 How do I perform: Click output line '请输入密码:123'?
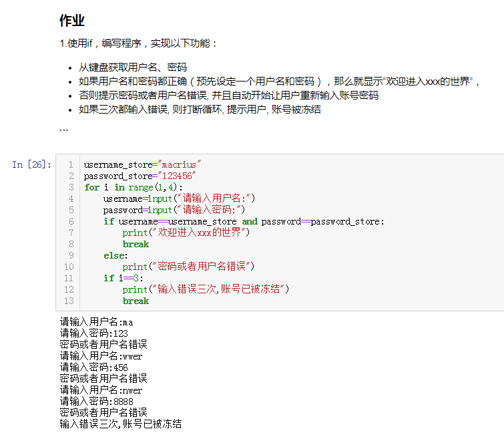pyautogui.click(x=94, y=333)
